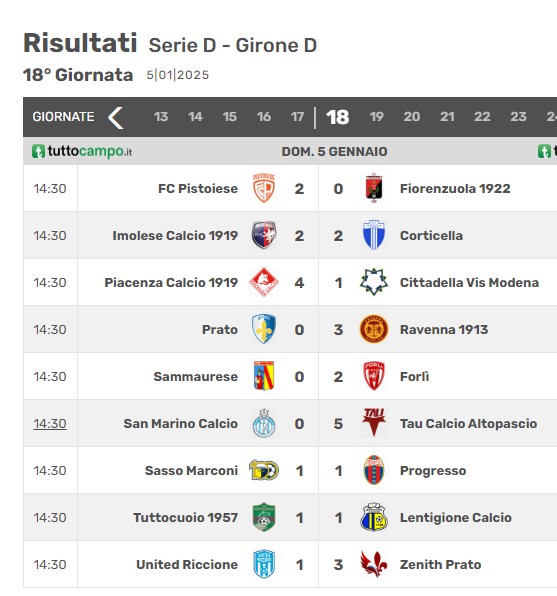Switch to giornata 19

[376, 117]
